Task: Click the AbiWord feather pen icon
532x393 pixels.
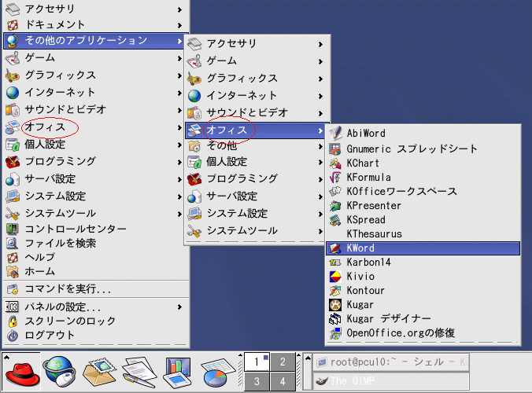Action: [x=335, y=133]
